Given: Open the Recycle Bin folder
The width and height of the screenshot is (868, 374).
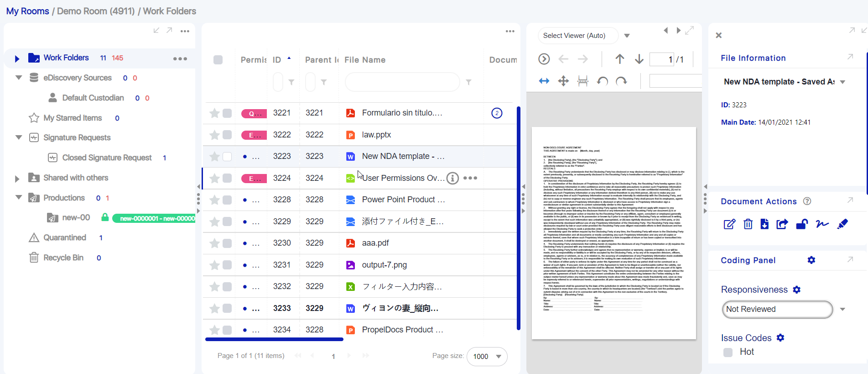Looking at the screenshot, I should pyautogui.click(x=63, y=258).
